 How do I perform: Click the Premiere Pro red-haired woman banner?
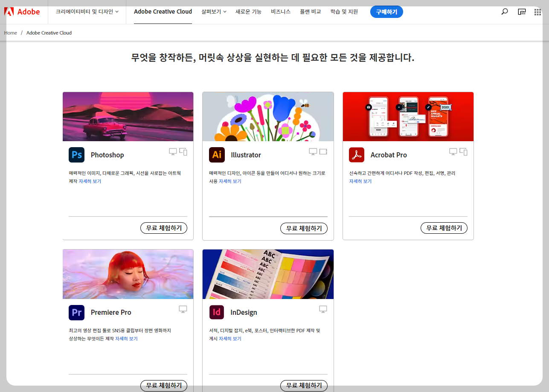tap(128, 274)
